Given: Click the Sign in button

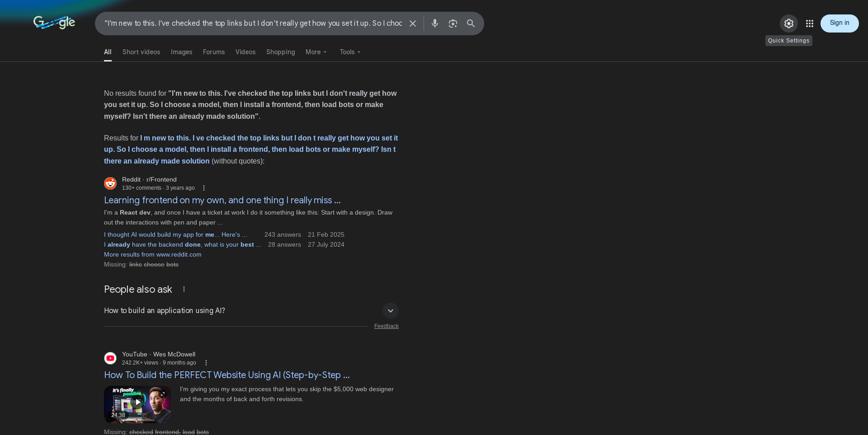Looking at the screenshot, I should point(840,23).
